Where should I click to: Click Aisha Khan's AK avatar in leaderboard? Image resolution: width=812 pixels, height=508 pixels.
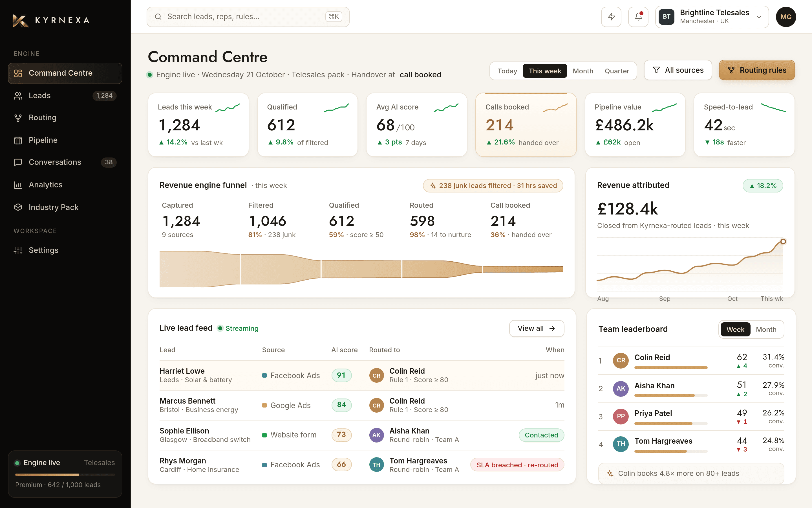tap(621, 389)
